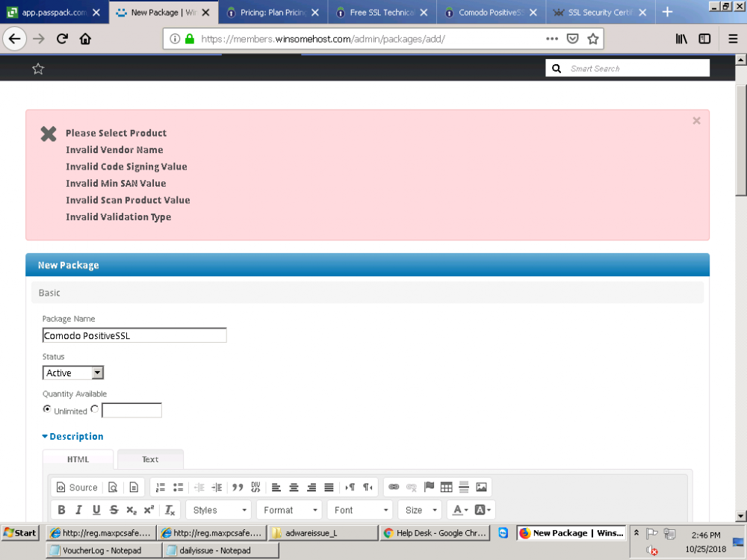Set text direction left to right

point(350,487)
